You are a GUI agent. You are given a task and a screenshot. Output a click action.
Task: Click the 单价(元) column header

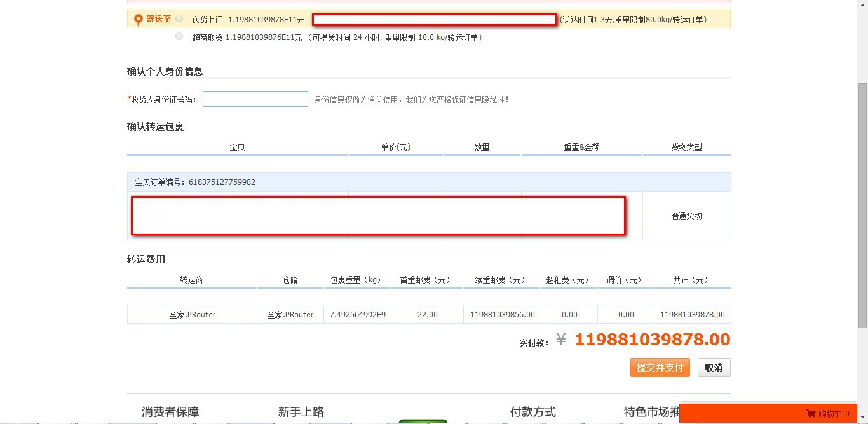click(x=396, y=147)
